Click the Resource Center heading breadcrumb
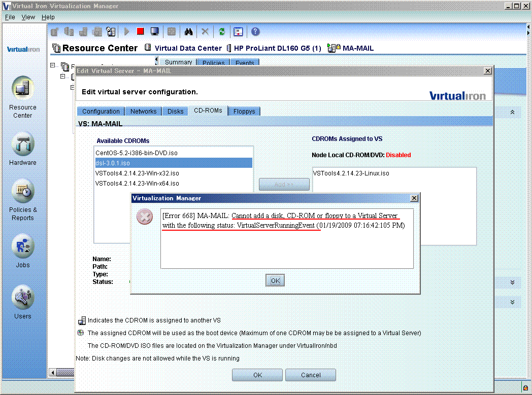 tap(95, 48)
